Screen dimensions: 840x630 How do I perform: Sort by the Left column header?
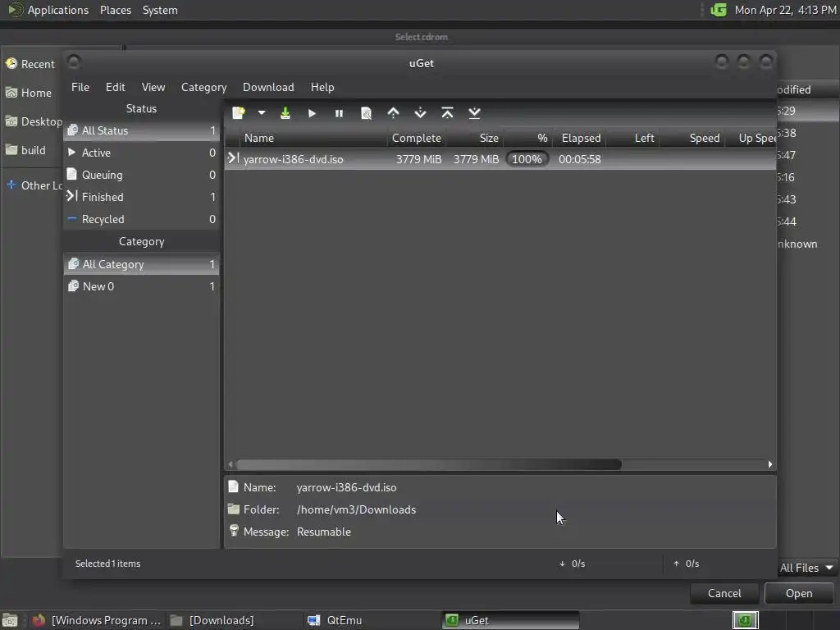632,138
